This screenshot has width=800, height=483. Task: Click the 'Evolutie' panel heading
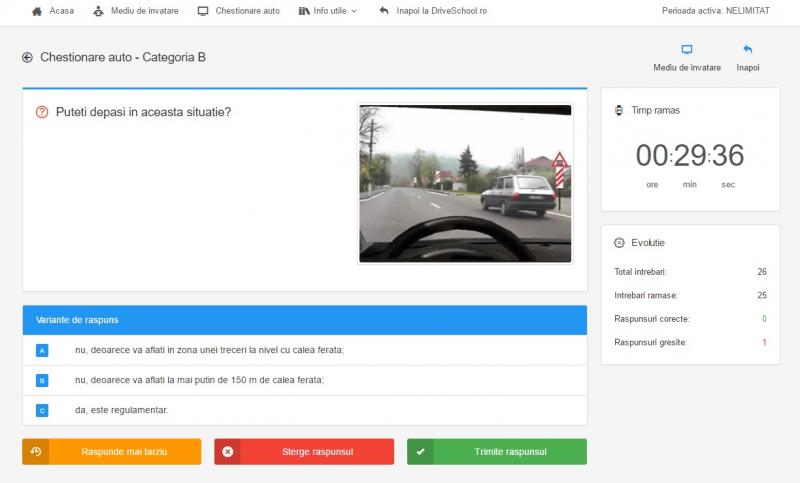point(648,243)
